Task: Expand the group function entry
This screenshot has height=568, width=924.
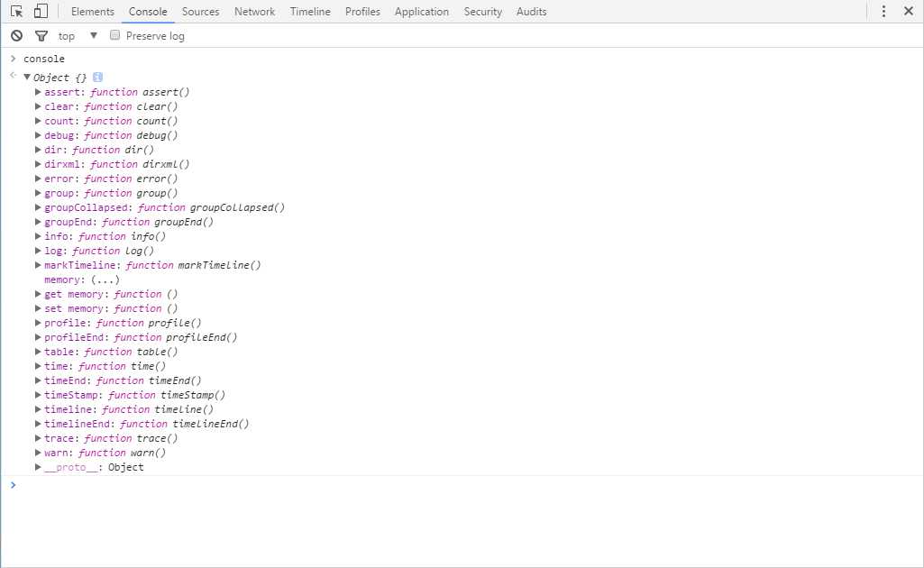Action: [38, 193]
